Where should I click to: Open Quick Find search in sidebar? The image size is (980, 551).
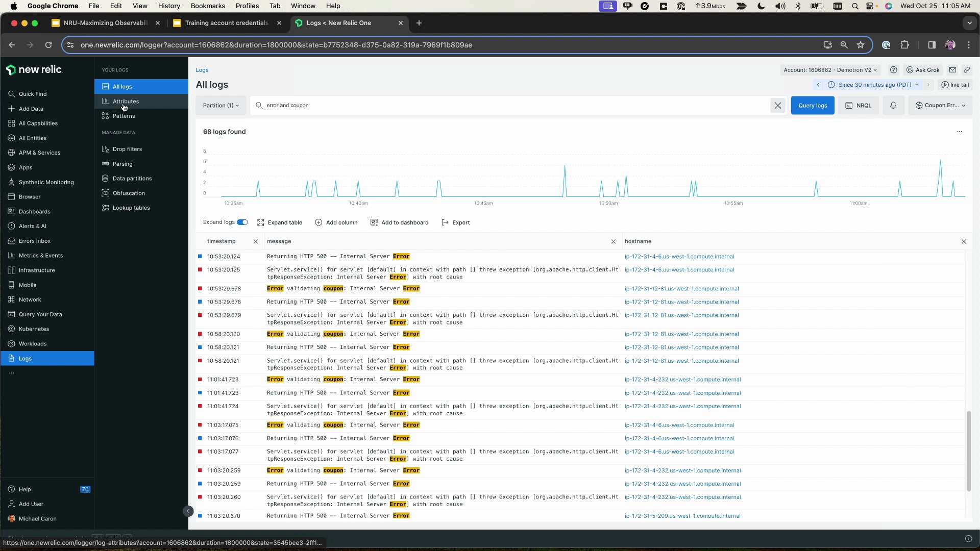[x=33, y=94]
